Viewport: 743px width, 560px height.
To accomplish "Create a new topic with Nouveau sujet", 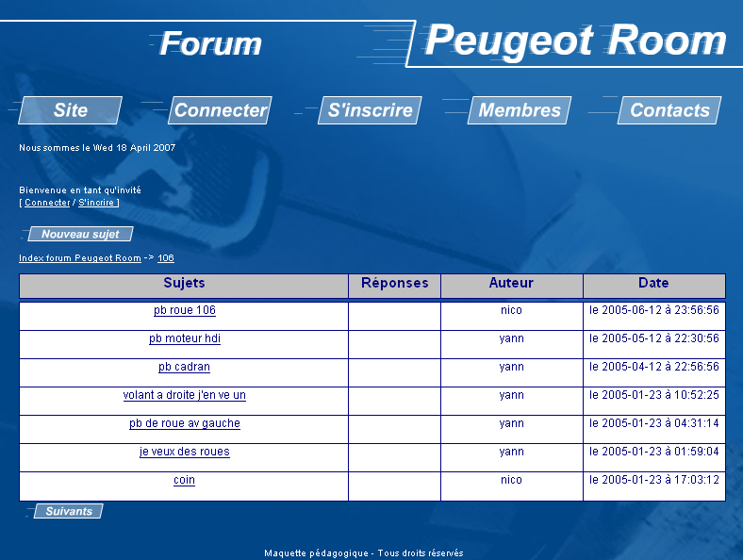I will point(80,234).
